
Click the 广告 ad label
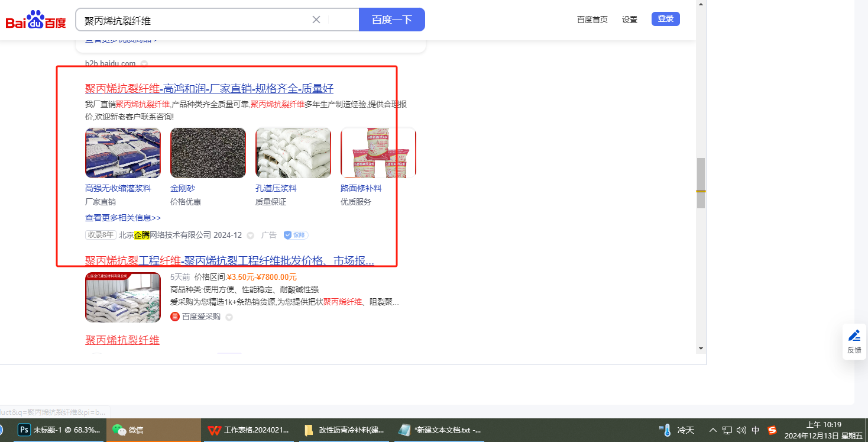click(x=269, y=235)
